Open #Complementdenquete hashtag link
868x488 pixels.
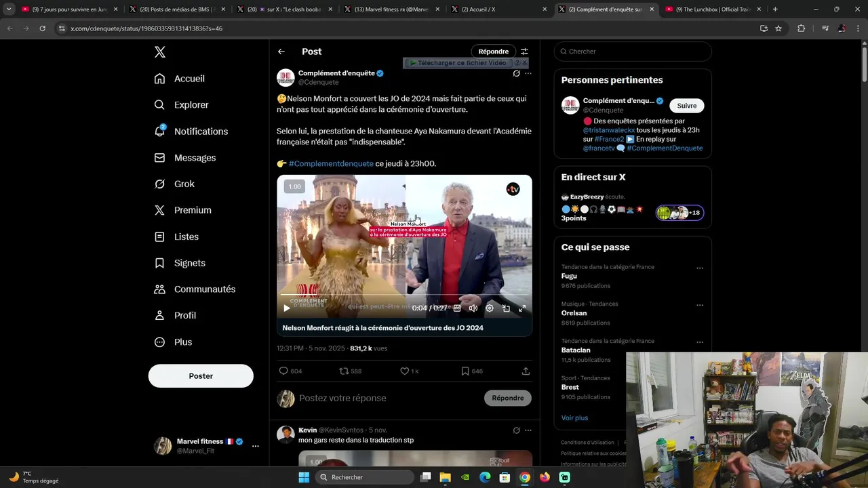click(x=331, y=163)
